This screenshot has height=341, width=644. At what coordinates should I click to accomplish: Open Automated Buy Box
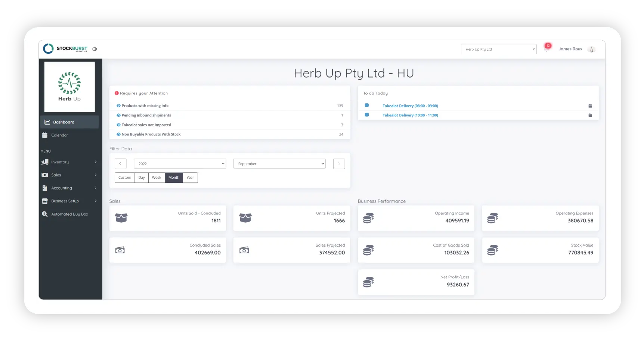tap(69, 214)
